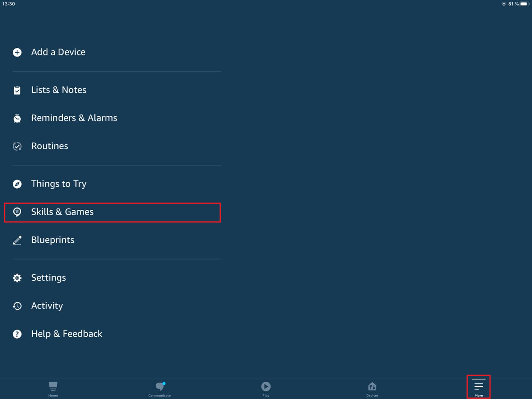The height and width of the screenshot is (399, 532).
Task: Switch to the Home tab
Action: tap(53, 389)
